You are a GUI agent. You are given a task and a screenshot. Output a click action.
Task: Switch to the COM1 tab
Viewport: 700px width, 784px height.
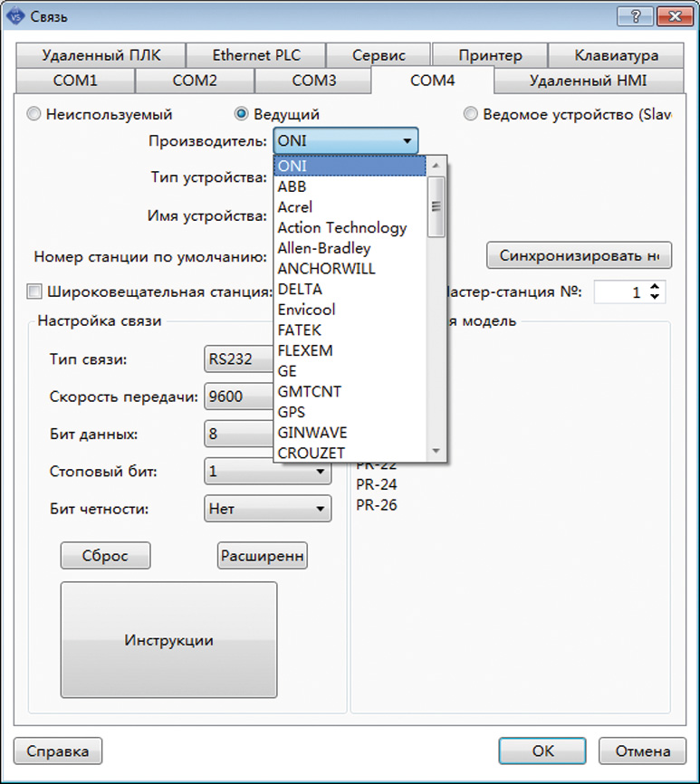coord(75,81)
